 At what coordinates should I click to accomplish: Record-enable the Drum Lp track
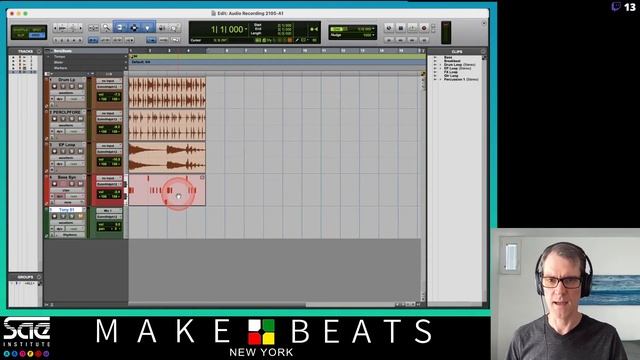[x=54, y=86]
